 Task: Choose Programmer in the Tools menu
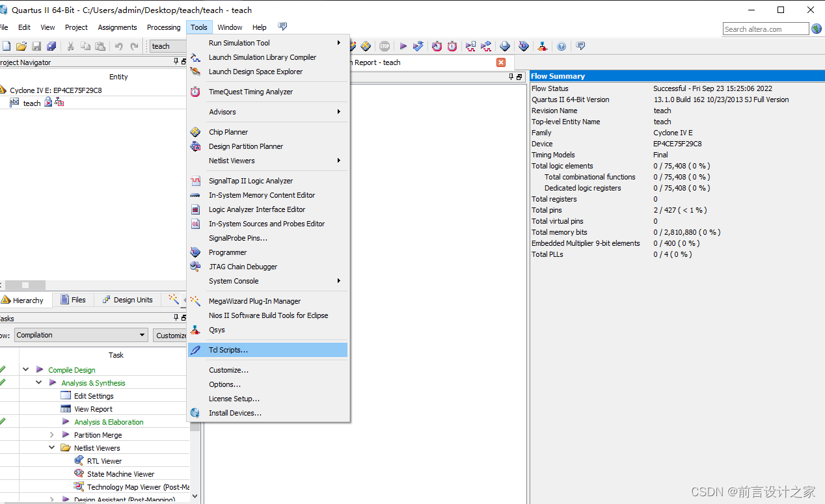point(268,252)
